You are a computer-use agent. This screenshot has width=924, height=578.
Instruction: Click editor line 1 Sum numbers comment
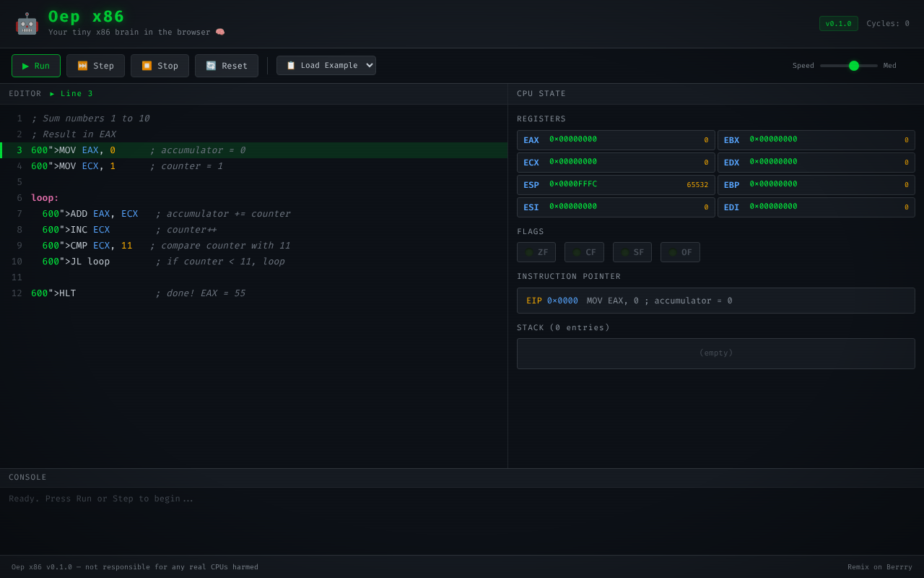90,118
